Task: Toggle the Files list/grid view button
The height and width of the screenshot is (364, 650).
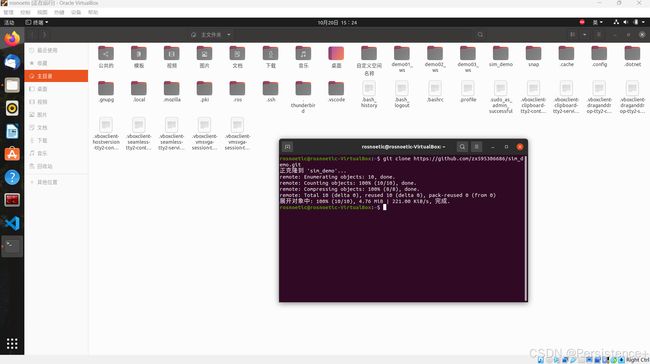Action: click(572, 35)
